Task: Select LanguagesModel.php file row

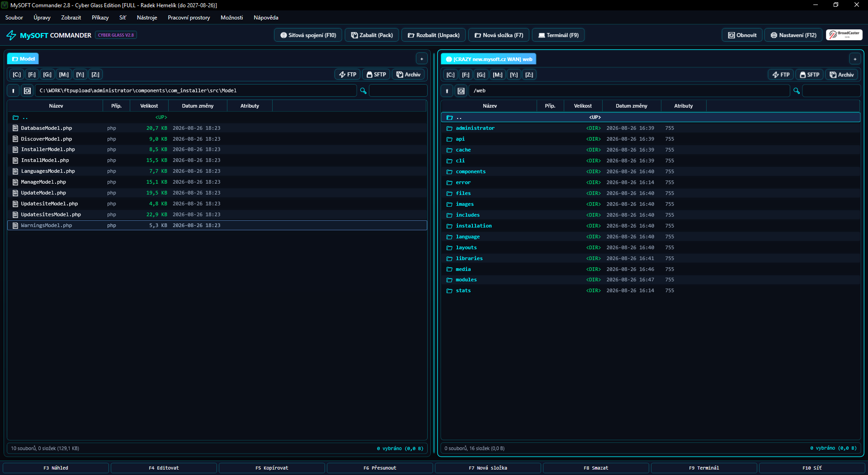Action: click(x=217, y=171)
